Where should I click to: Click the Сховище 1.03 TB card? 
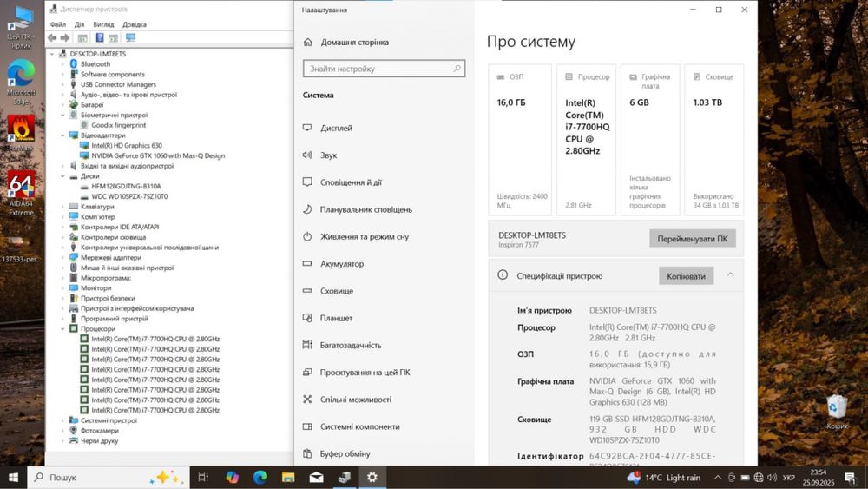[x=714, y=140]
